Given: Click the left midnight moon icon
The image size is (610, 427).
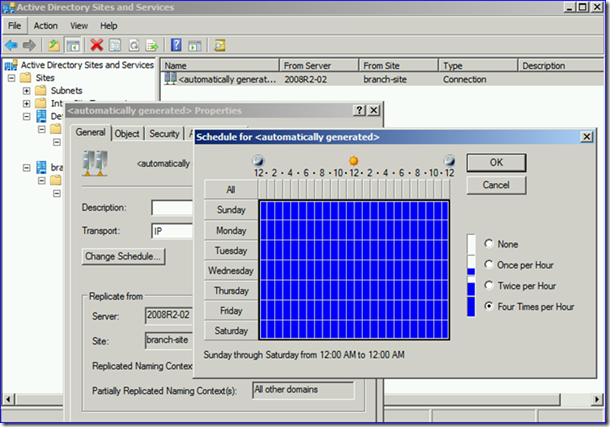Looking at the screenshot, I should click(x=258, y=160).
